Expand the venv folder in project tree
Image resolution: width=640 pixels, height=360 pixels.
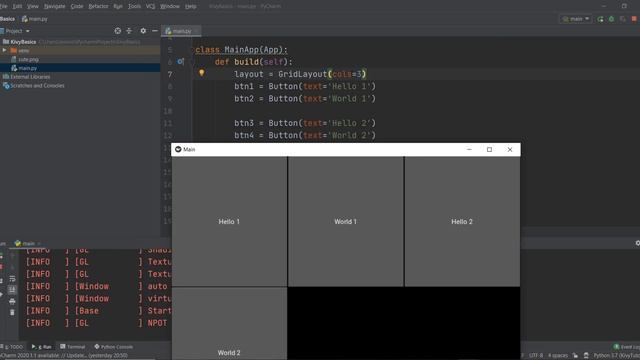4,51
